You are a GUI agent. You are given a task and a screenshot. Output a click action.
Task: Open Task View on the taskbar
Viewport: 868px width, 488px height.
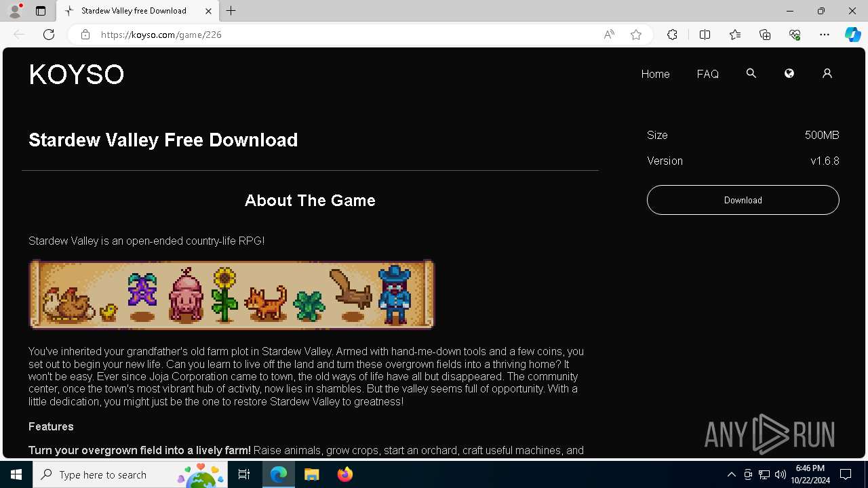(245, 474)
